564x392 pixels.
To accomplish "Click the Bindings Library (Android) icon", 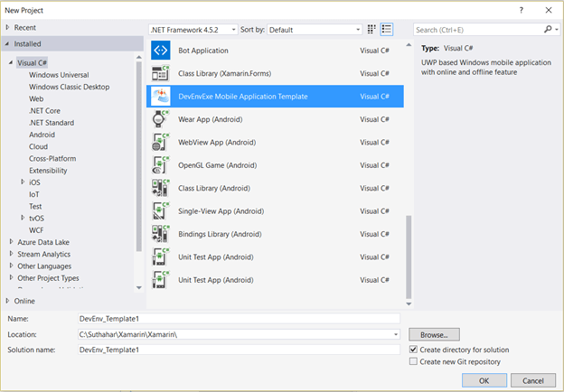I will tap(160, 234).
